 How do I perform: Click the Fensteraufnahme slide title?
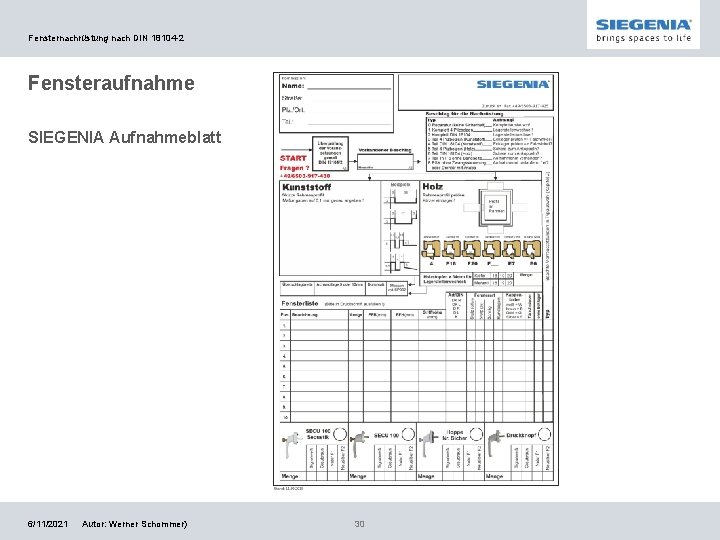(111, 83)
